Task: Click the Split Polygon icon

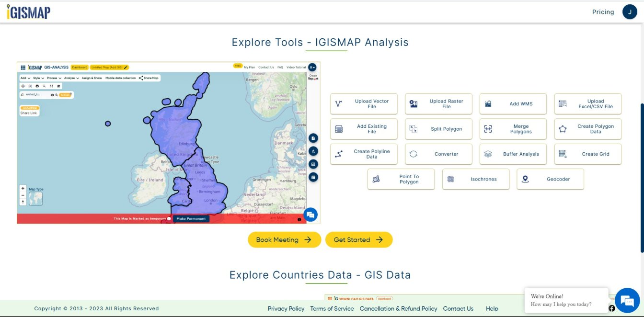Action: click(414, 129)
